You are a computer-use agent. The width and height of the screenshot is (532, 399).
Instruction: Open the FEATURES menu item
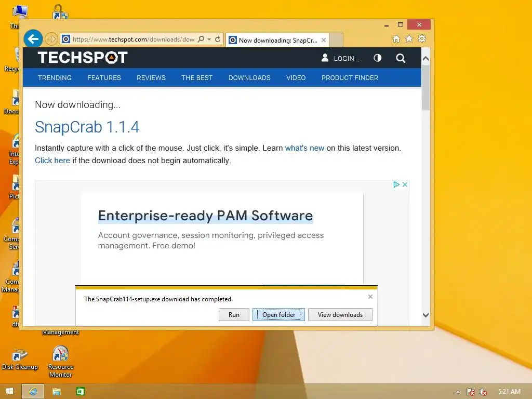104,78
